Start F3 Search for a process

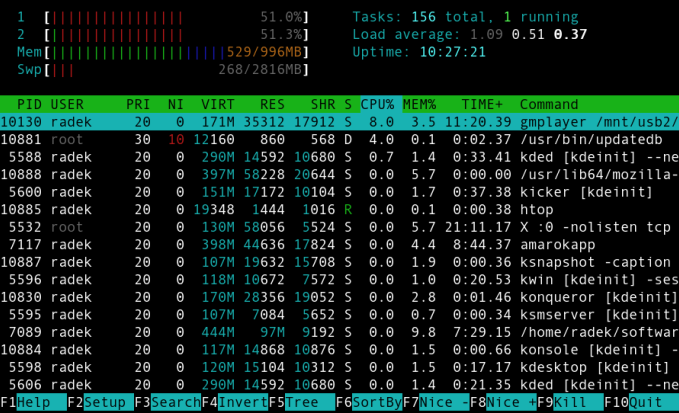pos(168,403)
